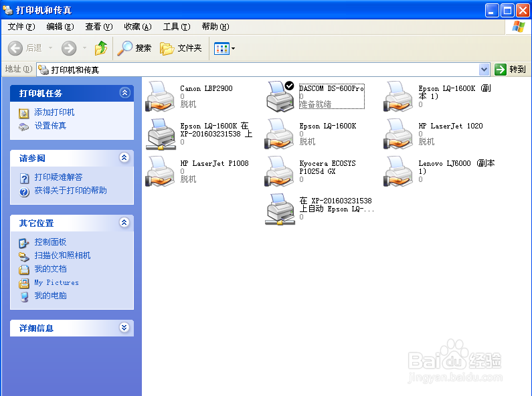Expand the 详细信息 panel
The height and width of the screenshot is (396, 532).
tap(124, 327)
